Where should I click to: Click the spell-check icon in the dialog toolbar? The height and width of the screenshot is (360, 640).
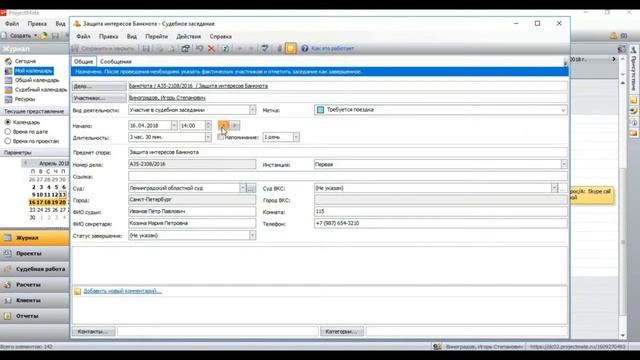click(265, 49)
